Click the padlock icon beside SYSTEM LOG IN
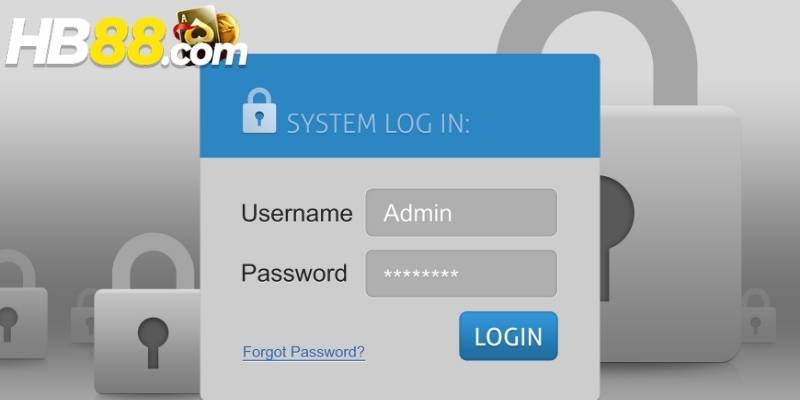Image resolution: width=800 pixels, height=400 pixels. pyautogui.click(x=259, y=111)
